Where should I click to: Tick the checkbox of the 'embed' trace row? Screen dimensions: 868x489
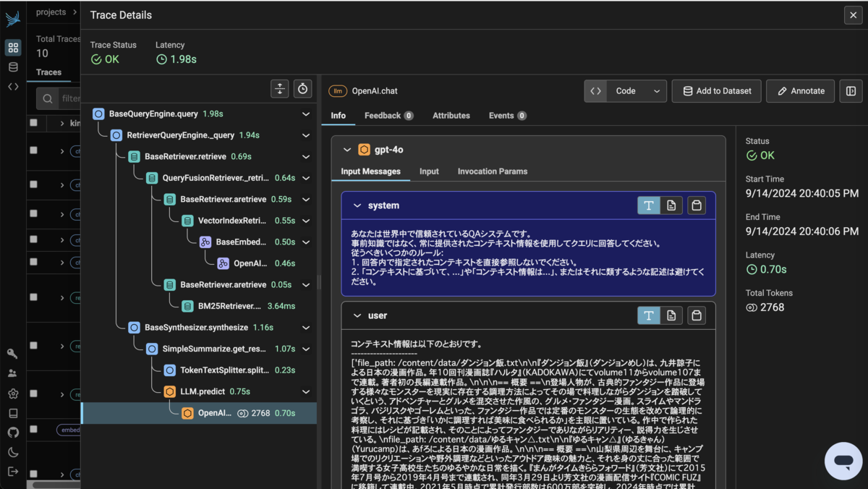[33, 430]
